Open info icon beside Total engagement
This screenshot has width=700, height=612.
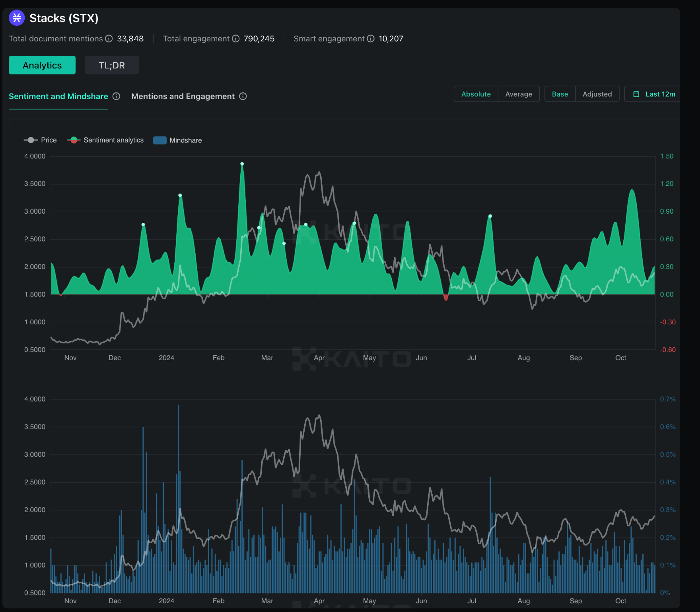236,39
